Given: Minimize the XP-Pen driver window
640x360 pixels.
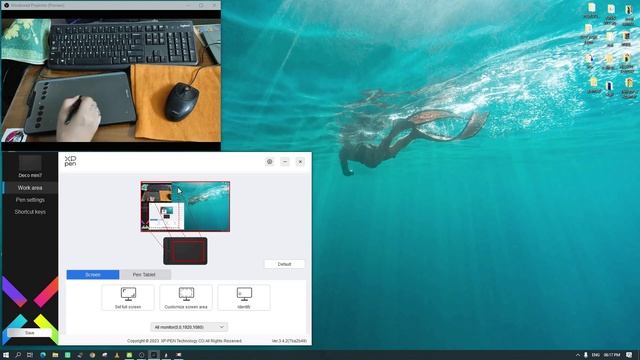Looking at the screenshot, I should (x=285, y=162).
